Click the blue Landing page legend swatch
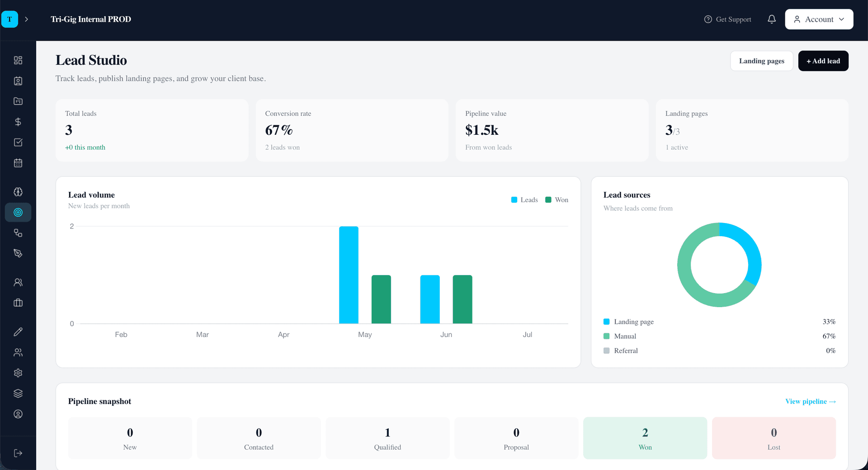This screenshot has height=470, width=868. point(606,322)
